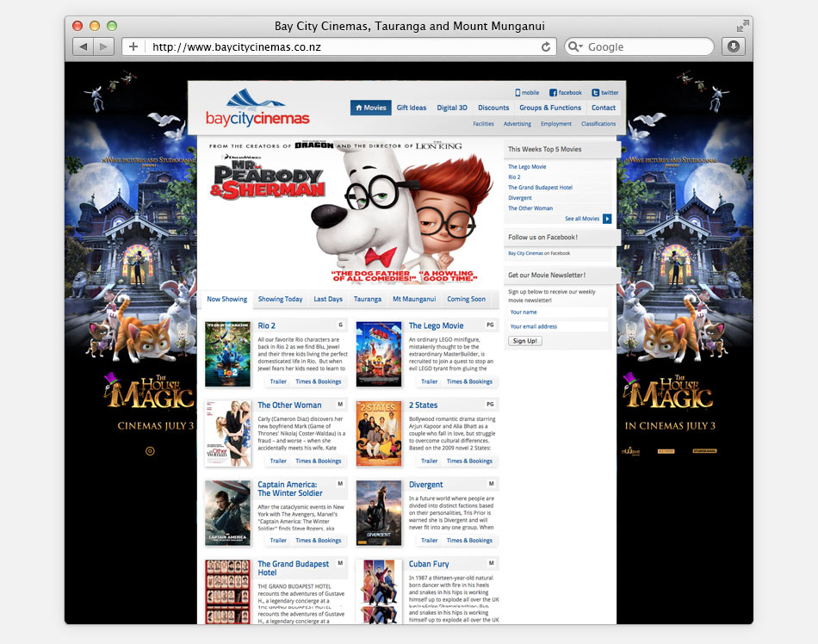Select the Coming Soon tab
Viewport: 818px width, 644px height.
(x=466, y=300)
